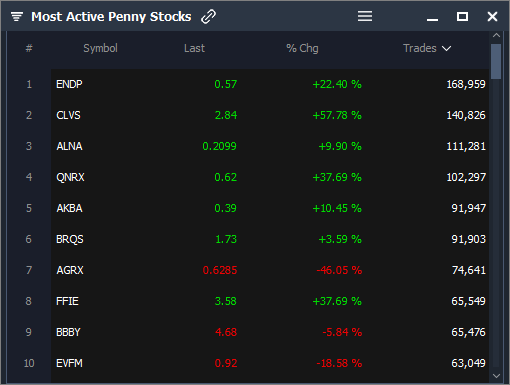Viewport: 510px width, 385px height.
Task: Open the filter icon beside the title
Action: pyautogui.click(x=17, y=16)
